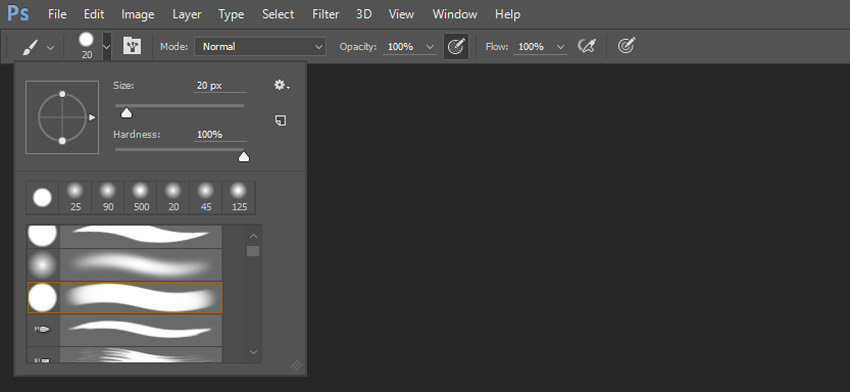Image resolution: width=850 pixels, height=392 pixels.
Task: Open the Layer menu
Action: 186,14
